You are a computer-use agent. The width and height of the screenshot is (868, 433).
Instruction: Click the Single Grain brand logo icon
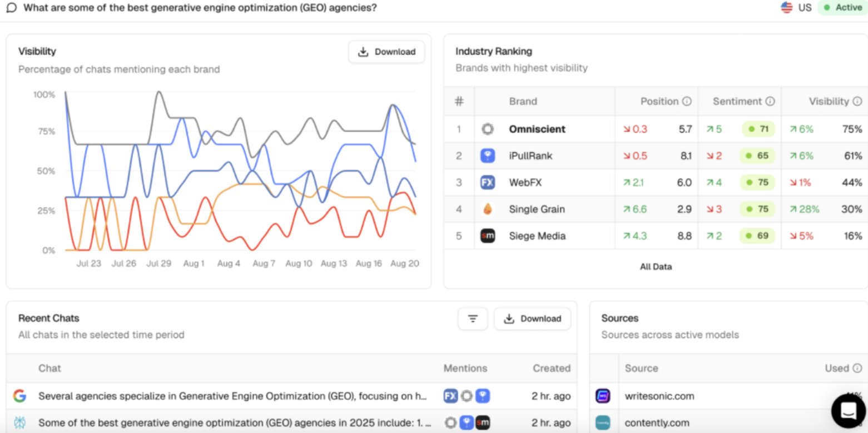pos(488,209)
